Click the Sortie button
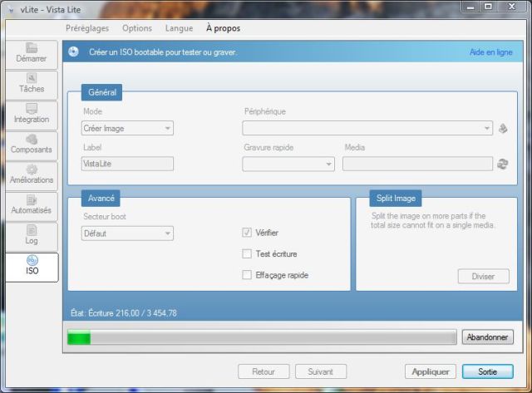Viewport: 532px width, 393px height. [x=488, y=371]
